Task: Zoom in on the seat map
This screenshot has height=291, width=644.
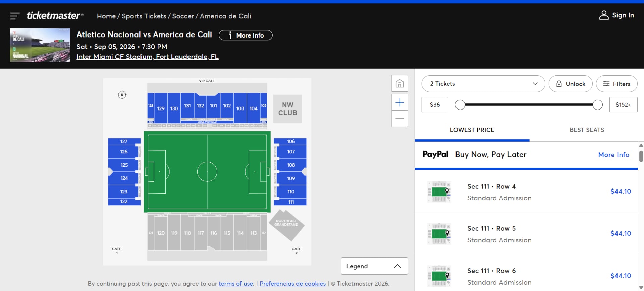Action: tap(399, 102)
